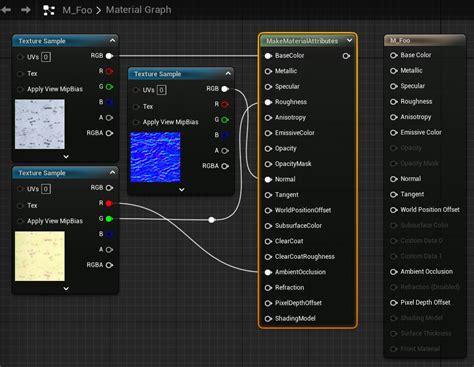Collapse the gray texture sample node header
The image size is (474, 367).
(x=112, y=41)
